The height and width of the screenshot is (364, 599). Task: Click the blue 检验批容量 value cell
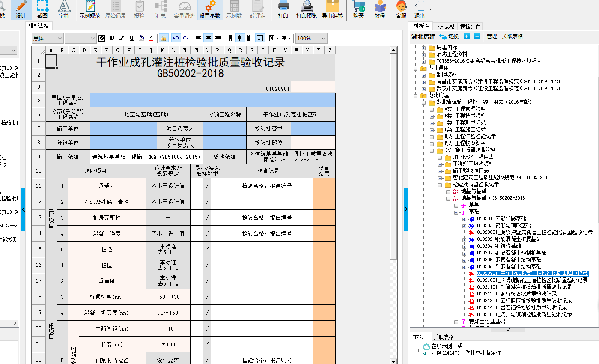coord(313,128)
